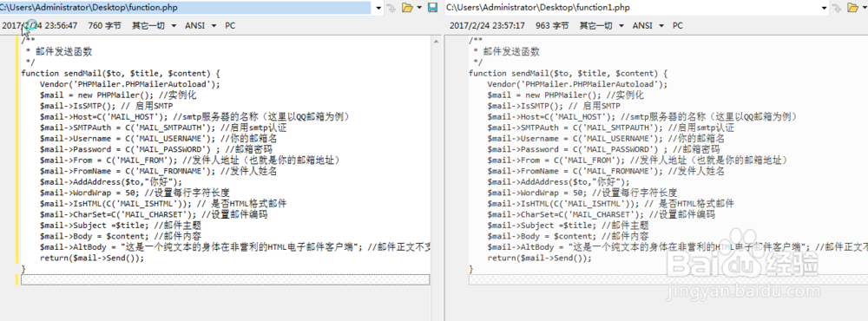Image resolution: width=868 pixels, height=321 pixels.
Task: Expand the function.php path history dropdown arrow
Action: click(378, 8)
